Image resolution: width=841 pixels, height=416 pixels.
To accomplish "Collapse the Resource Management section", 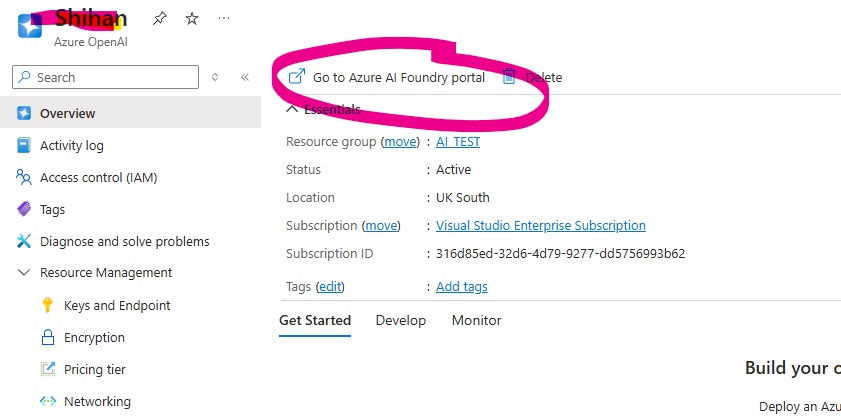I will [x=24, y=272].
